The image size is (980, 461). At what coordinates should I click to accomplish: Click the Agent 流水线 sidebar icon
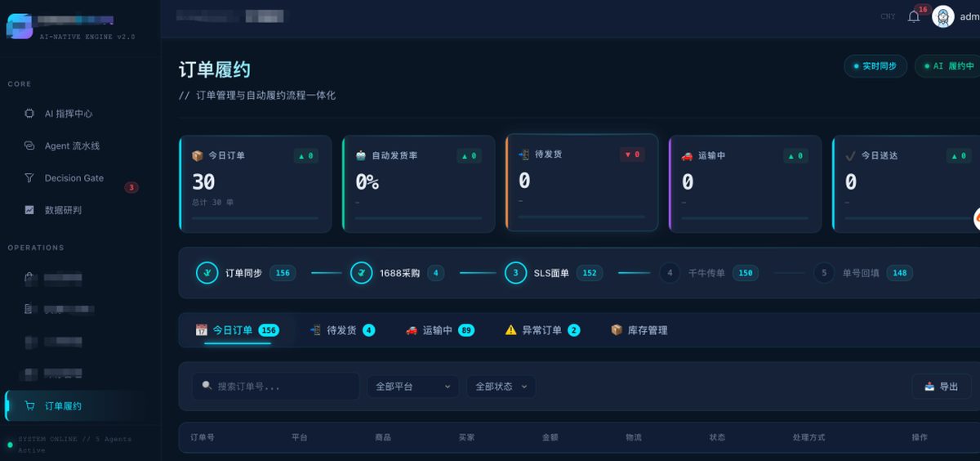29,145
